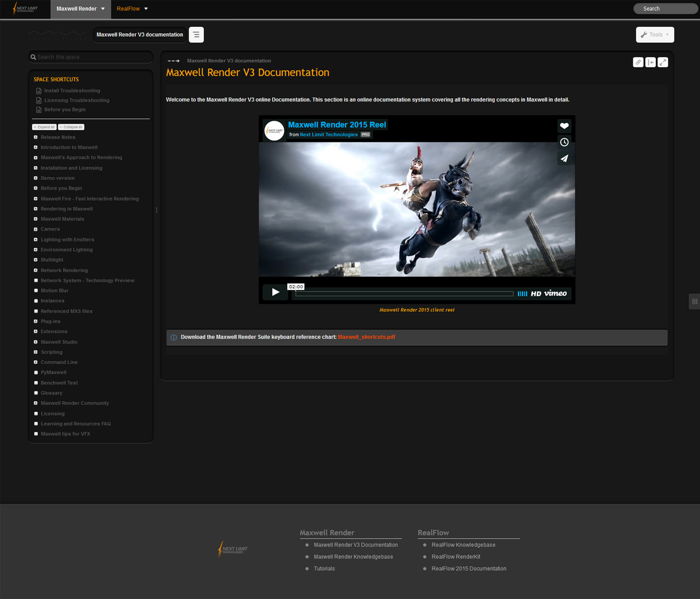Open footer RealFlow 2015 Documentation link

[469, 569]
